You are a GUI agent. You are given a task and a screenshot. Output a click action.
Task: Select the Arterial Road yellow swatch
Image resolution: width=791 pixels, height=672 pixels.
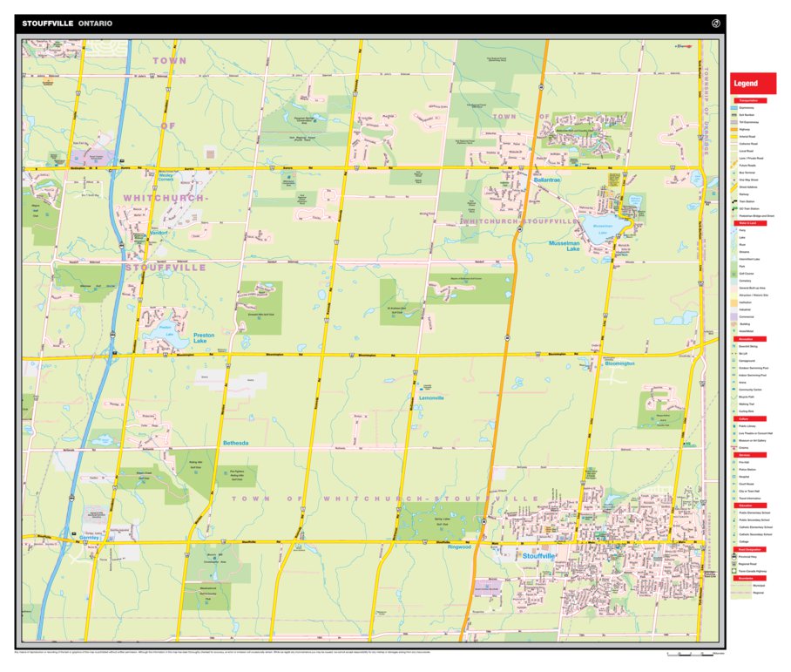pyautogui.click(x=734, y=136)
